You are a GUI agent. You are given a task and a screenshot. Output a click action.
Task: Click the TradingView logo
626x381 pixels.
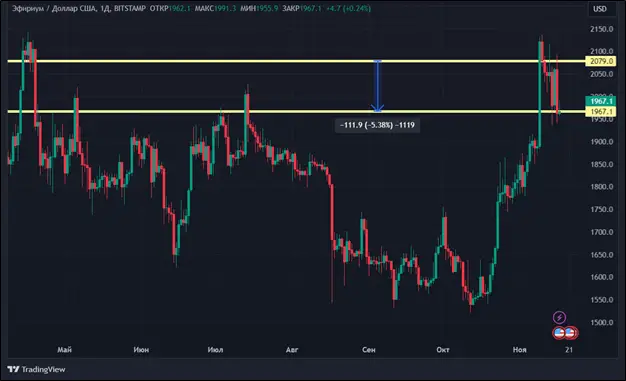tap(36, 369)
